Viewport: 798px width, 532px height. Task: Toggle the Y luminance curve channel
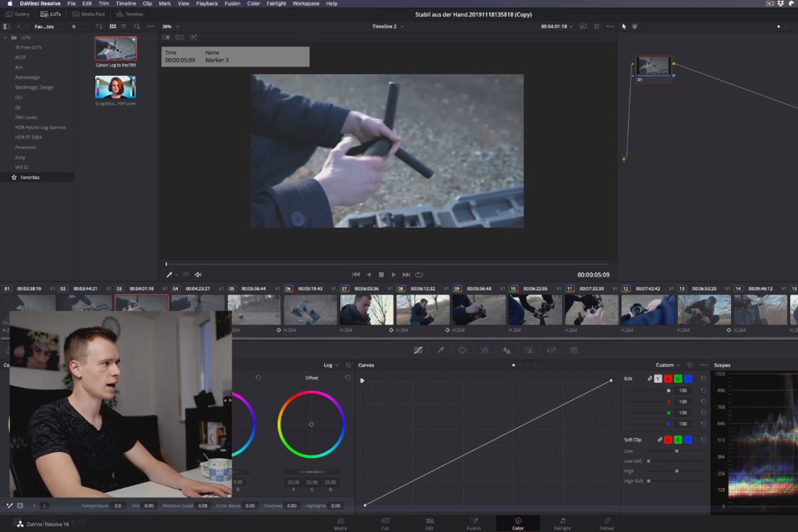(658, 378)
